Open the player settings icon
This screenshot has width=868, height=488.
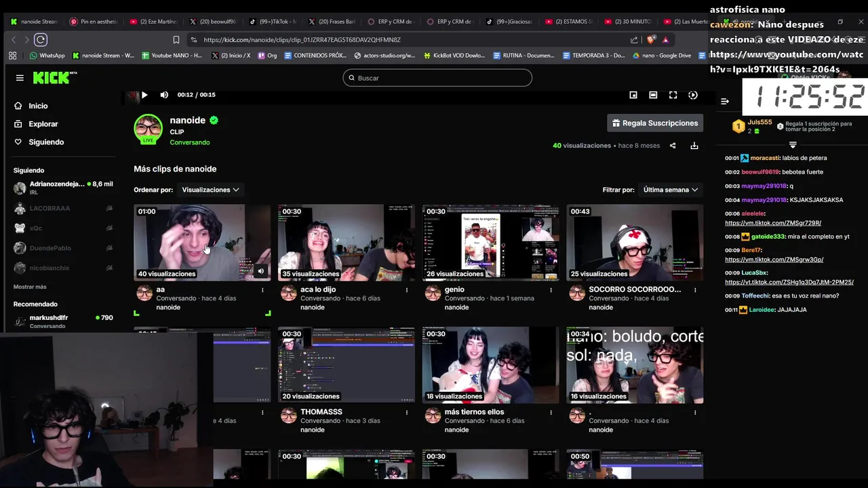(693, 95)
